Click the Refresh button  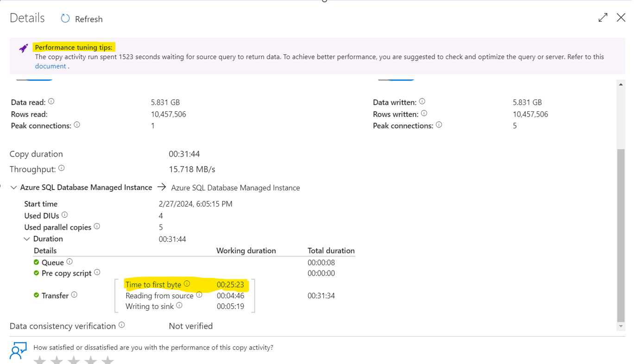pos(82,19)
